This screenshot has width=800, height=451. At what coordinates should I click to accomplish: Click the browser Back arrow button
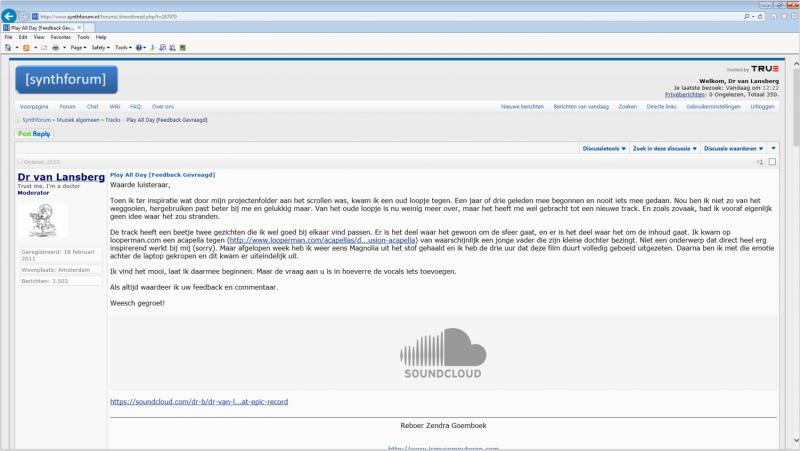[x=9, y=16]
